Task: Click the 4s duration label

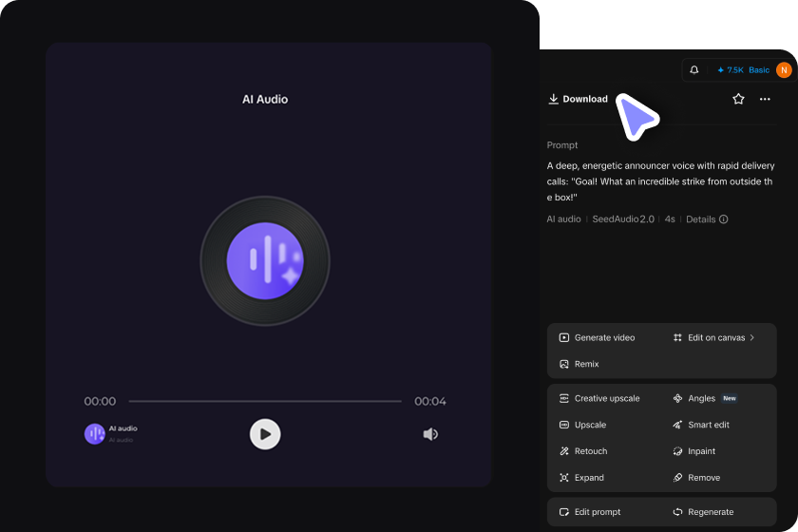Action: (x=670, y=219)
